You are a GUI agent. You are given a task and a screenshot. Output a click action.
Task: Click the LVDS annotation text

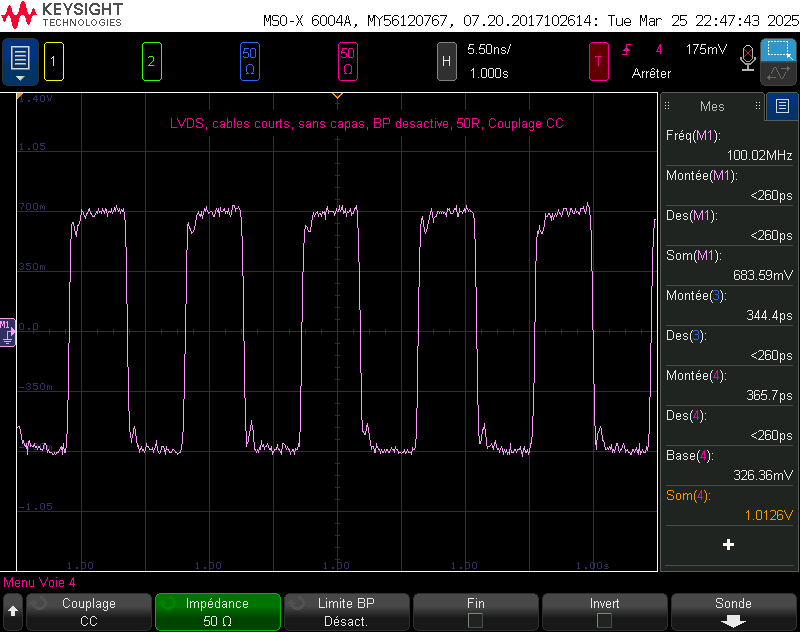(366, 123)
